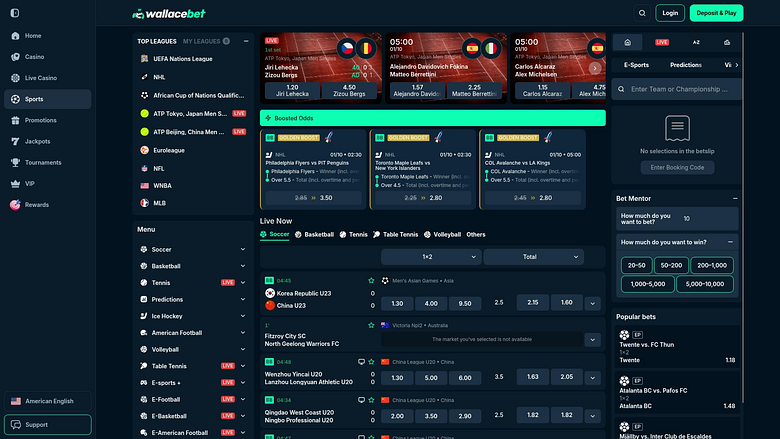Viewport: 780px width, 439px height.
Task: Focus the Enter Team or Championship search field
Action: pyautogui.click(x=677, y=89)
